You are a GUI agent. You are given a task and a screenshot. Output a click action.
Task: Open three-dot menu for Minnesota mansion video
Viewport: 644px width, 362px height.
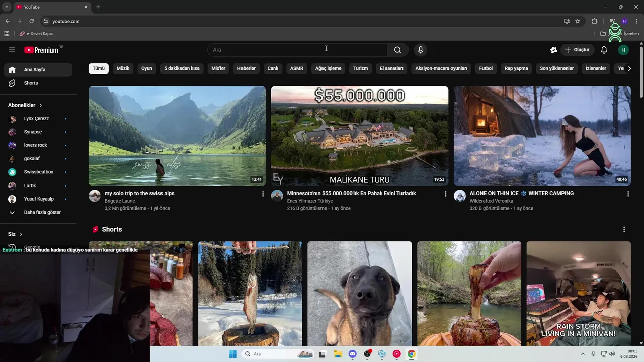445,194
